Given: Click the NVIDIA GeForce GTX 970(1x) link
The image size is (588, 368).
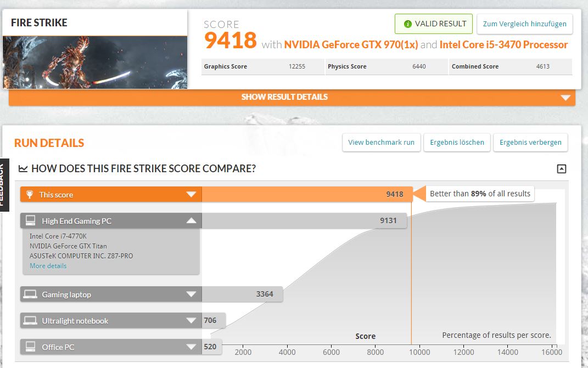Looking at the screenshot, I should [351, 44].
